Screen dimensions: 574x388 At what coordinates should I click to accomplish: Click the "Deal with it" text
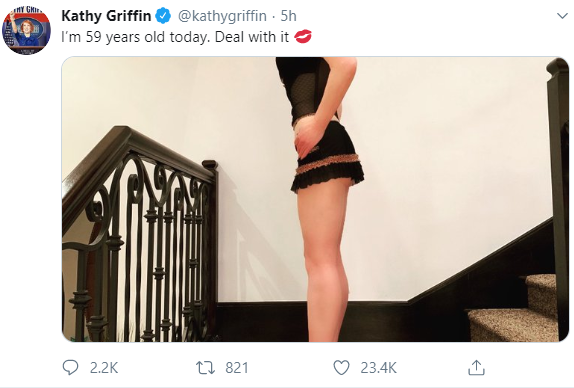tap(252, 37)
